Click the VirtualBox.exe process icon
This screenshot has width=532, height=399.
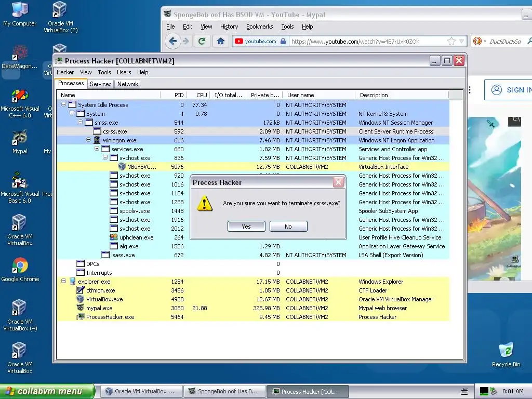point(81,299)
